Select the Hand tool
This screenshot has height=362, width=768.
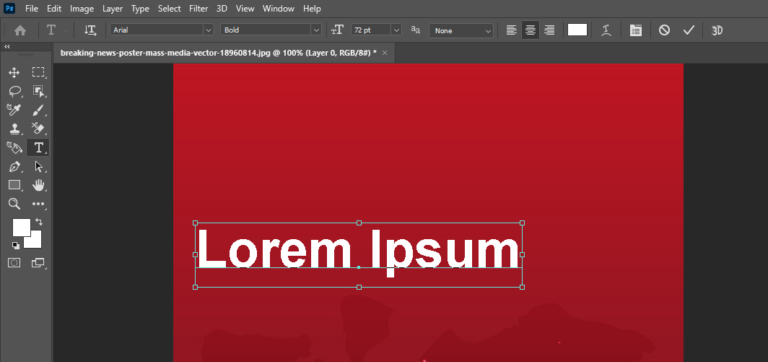(x=38, y=185)
